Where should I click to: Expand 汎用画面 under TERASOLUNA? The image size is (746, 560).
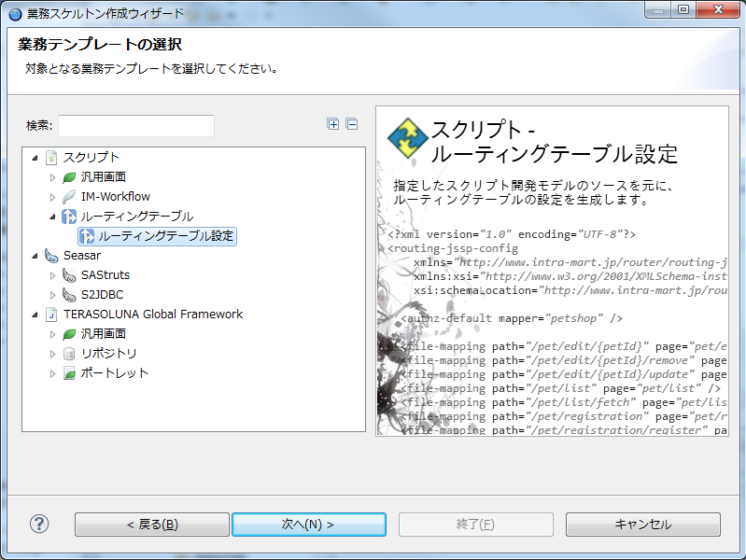point(53,334)
